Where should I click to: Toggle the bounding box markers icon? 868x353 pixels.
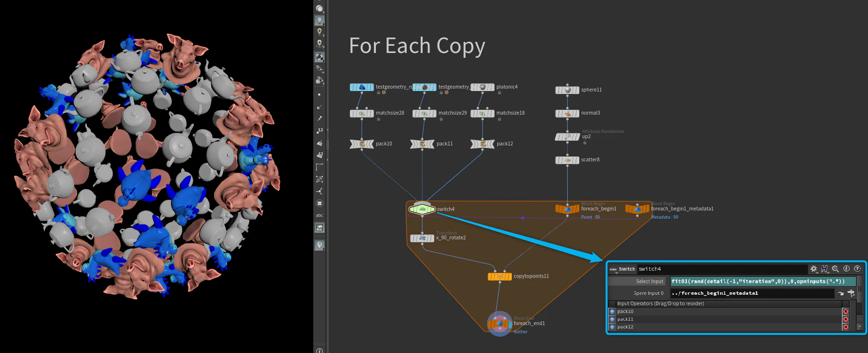[x=319, y=179]
